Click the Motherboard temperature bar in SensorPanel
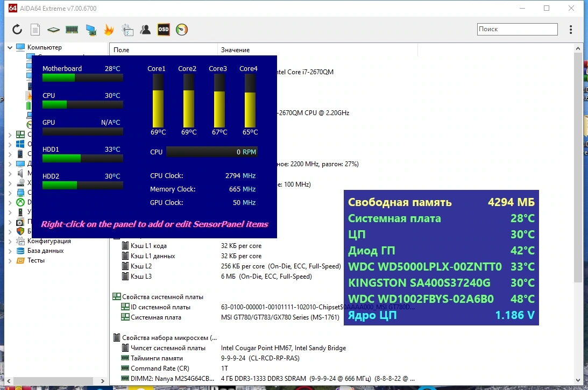Image resolution: width=588 pixels, height=390 pixels. 82,77
